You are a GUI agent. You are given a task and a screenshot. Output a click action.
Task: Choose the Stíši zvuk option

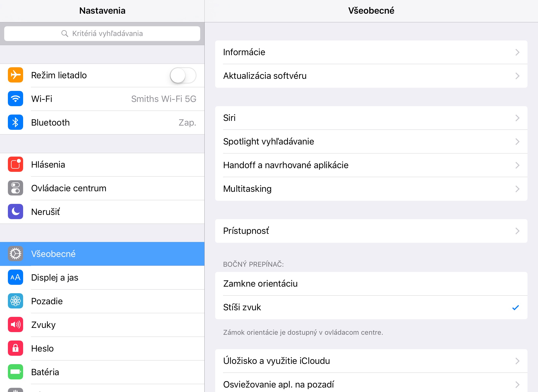pyautogui.click(x=371, y=307)
